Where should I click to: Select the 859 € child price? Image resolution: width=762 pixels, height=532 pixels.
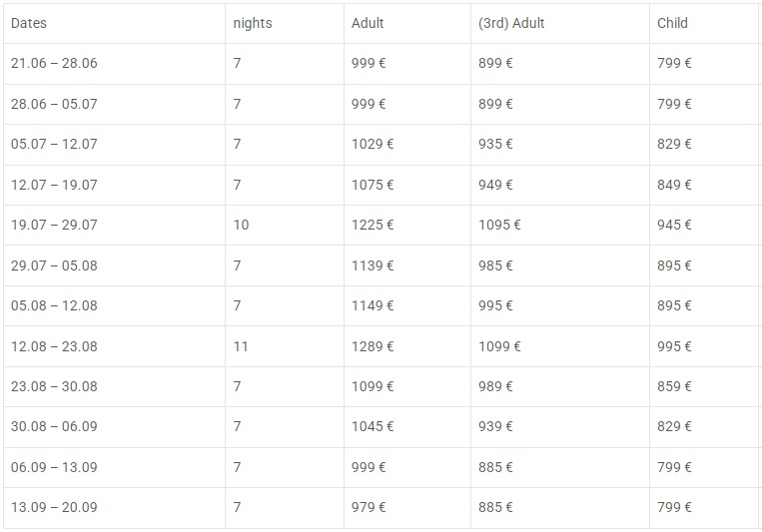(x=674, y=386)
